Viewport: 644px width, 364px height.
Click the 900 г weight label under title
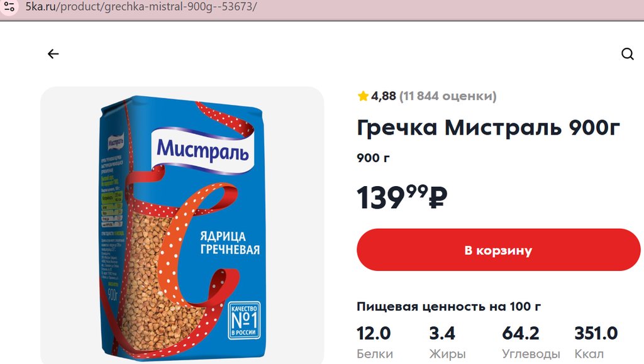pyautogui.click(x=373, y=158)
